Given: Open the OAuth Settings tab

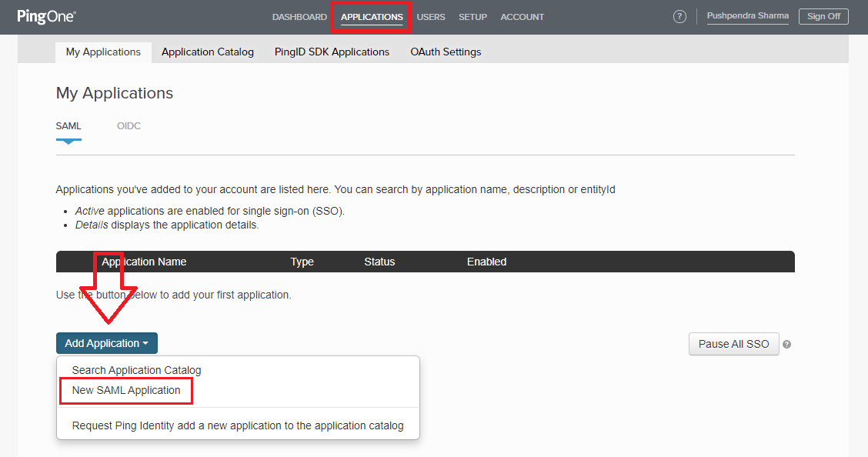Looking at the screenshot, I should tap(445, 52).
